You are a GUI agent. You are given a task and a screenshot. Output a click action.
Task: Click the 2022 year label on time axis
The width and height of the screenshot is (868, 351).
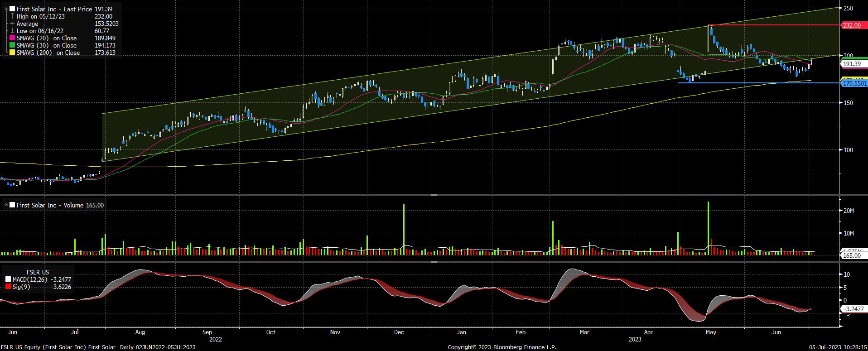click(216, 339)
